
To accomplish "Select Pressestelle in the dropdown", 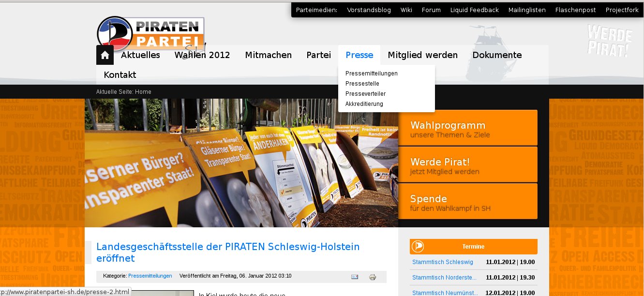I will [362, 84].
